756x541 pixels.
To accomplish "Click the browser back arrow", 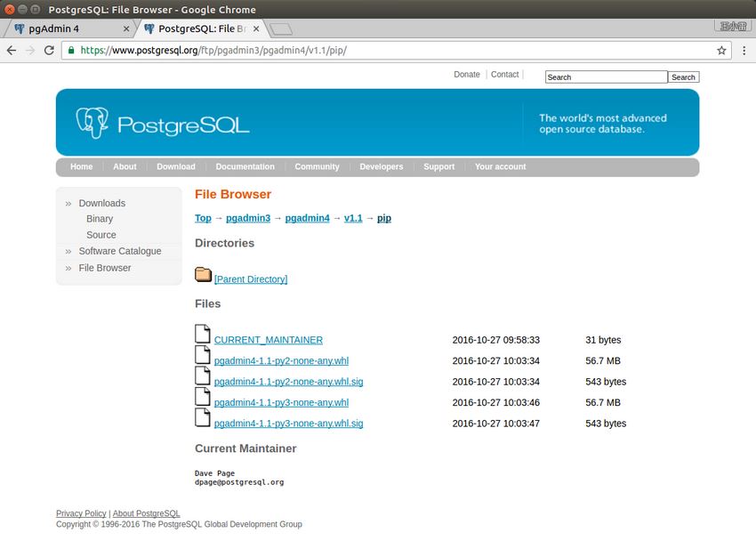I will click(x=12, y=50).
